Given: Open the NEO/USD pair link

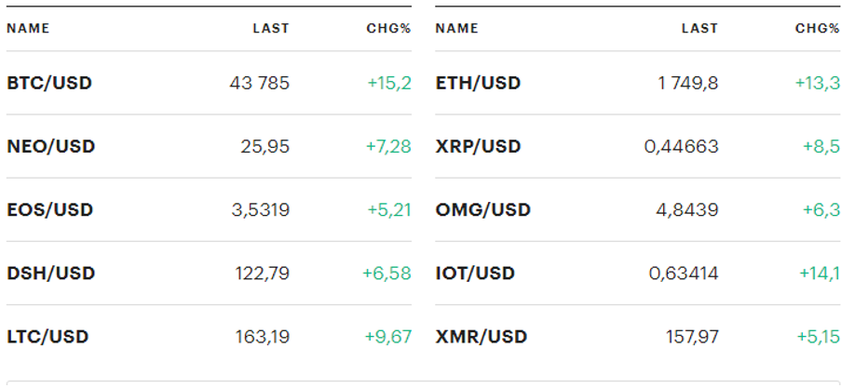Looking at the screenshot, I should (51, 146).
